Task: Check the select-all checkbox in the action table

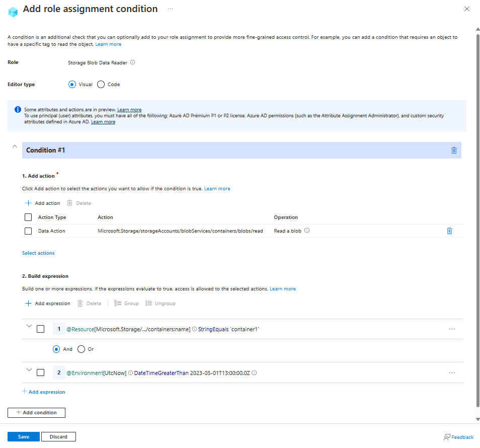Action: [x=28, y=217]
